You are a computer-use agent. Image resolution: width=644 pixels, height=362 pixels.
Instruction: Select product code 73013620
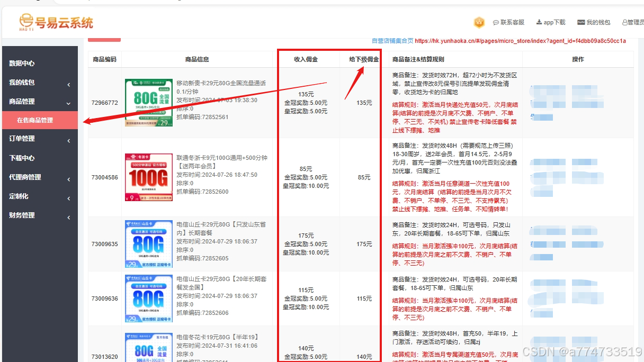(104, 357)
